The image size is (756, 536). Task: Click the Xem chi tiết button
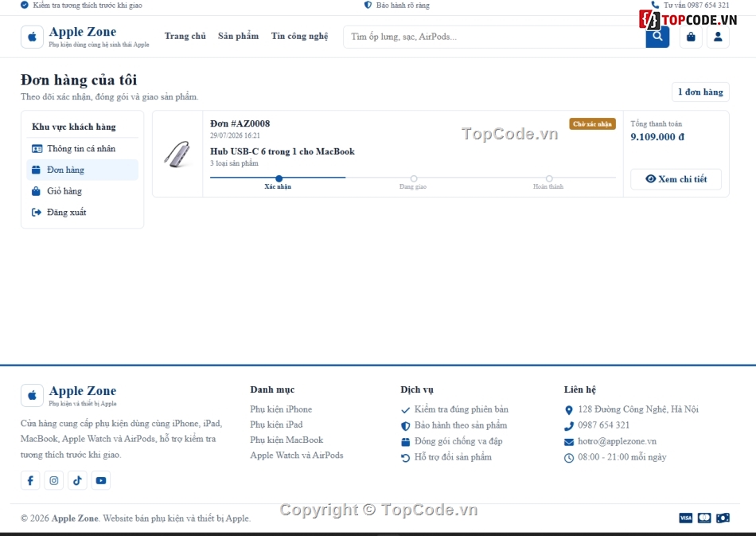click(676, 179)
